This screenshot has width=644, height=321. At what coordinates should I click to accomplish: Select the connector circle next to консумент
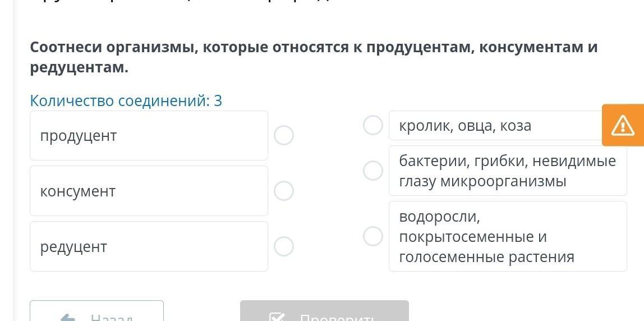pos(284,191)
